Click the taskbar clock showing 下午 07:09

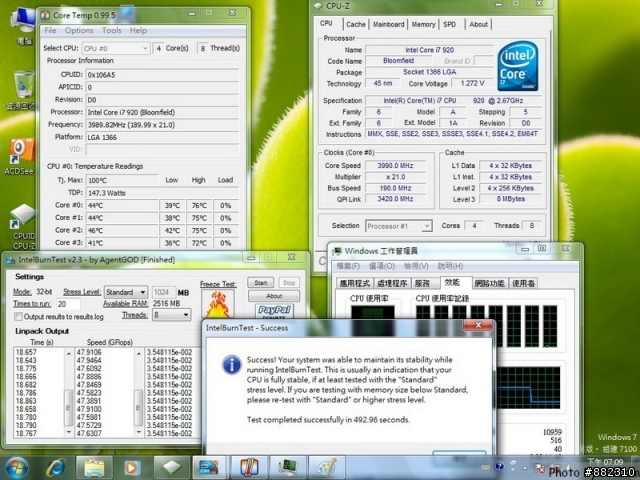tap(605, 462)
